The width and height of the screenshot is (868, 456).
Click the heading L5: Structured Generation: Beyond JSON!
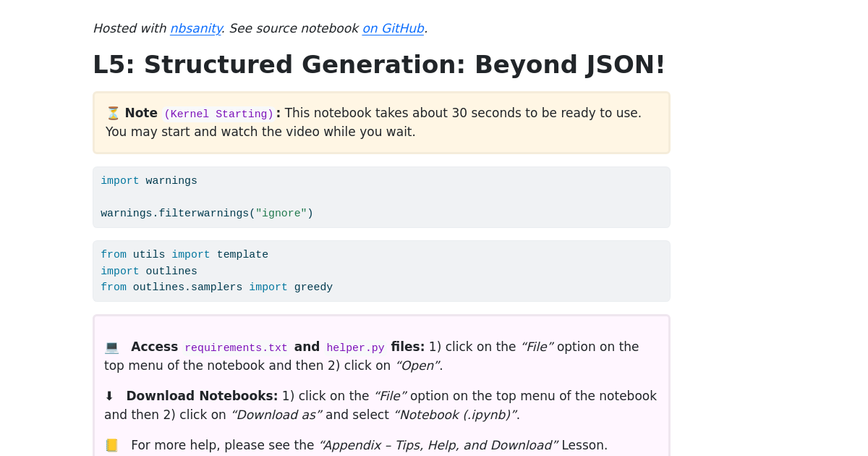coord(378,64)
